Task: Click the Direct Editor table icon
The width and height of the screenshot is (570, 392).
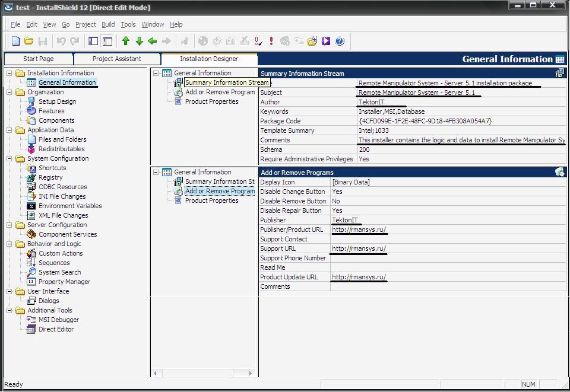Action: 31,329
